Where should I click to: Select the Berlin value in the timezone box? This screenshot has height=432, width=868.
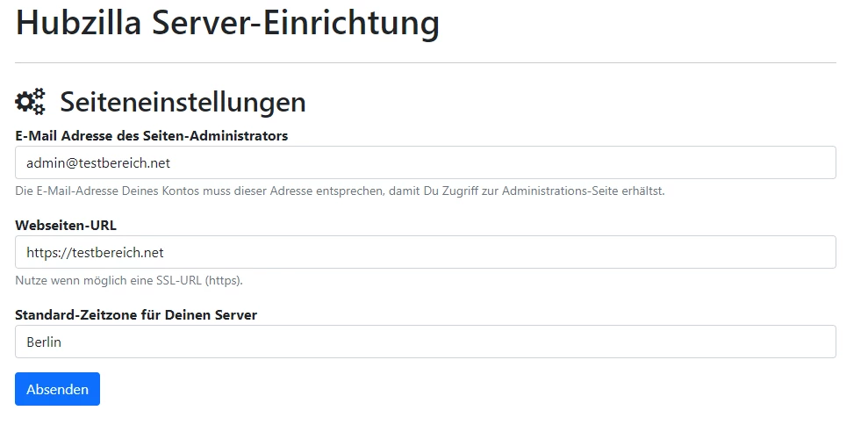coord(44,342)
